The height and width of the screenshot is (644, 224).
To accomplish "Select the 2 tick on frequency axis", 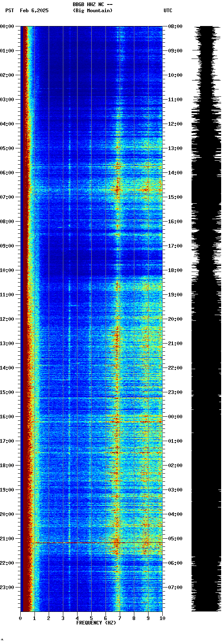I will (49, 618).
